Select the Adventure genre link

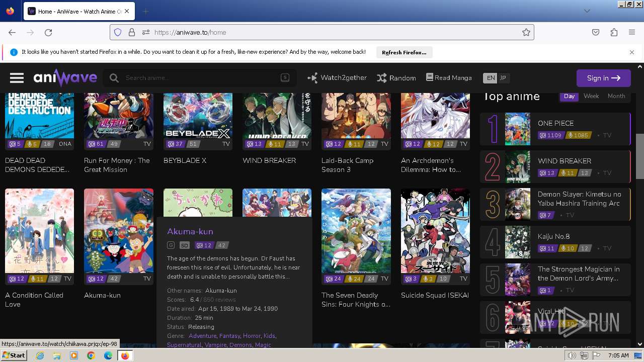202,336
